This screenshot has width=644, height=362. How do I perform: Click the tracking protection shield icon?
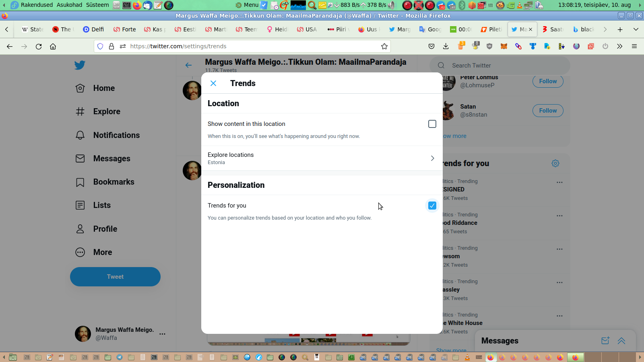click(100, 46)
